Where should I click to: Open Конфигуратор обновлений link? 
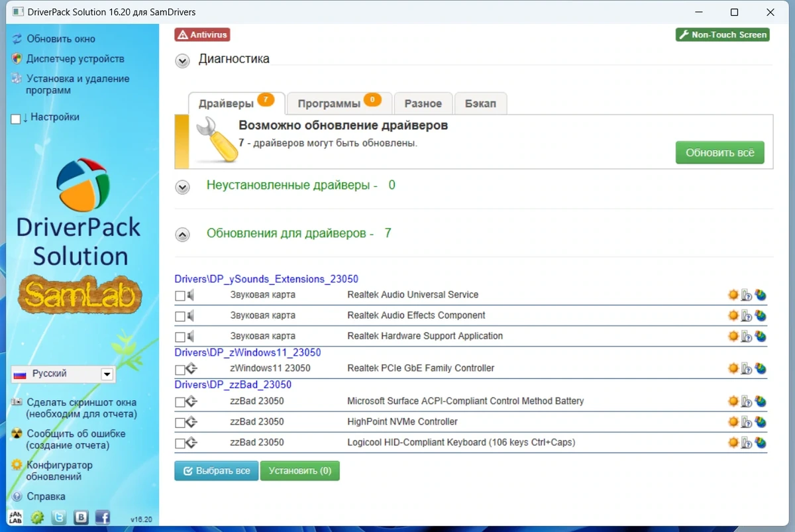point(60,470)
